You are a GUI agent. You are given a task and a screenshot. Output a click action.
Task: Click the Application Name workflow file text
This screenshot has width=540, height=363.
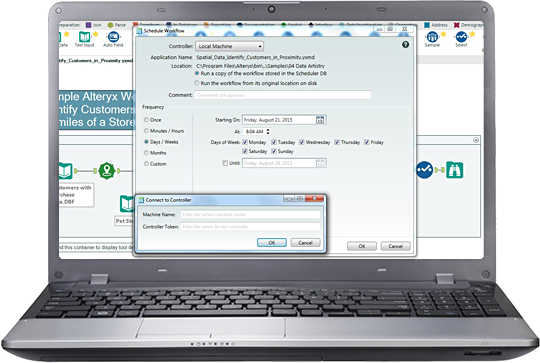tap(256, 57)
